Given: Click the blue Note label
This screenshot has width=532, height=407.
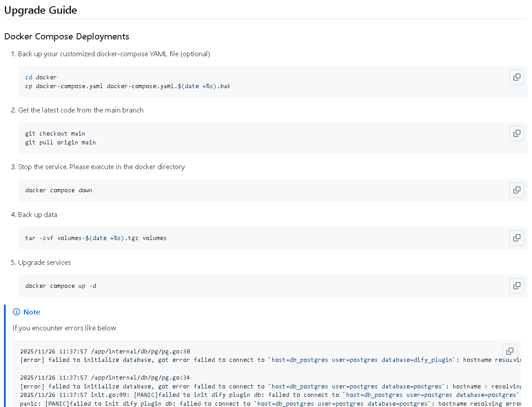Looking at the screenshot, I should pyautogui.click(x=32, y=312).
